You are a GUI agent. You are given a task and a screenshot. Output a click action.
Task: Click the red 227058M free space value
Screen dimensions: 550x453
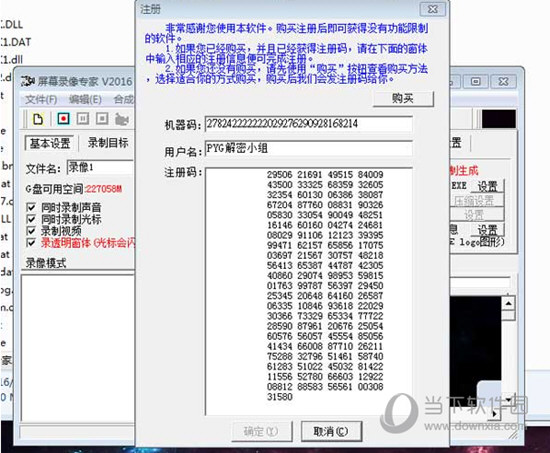coord(103,189)
